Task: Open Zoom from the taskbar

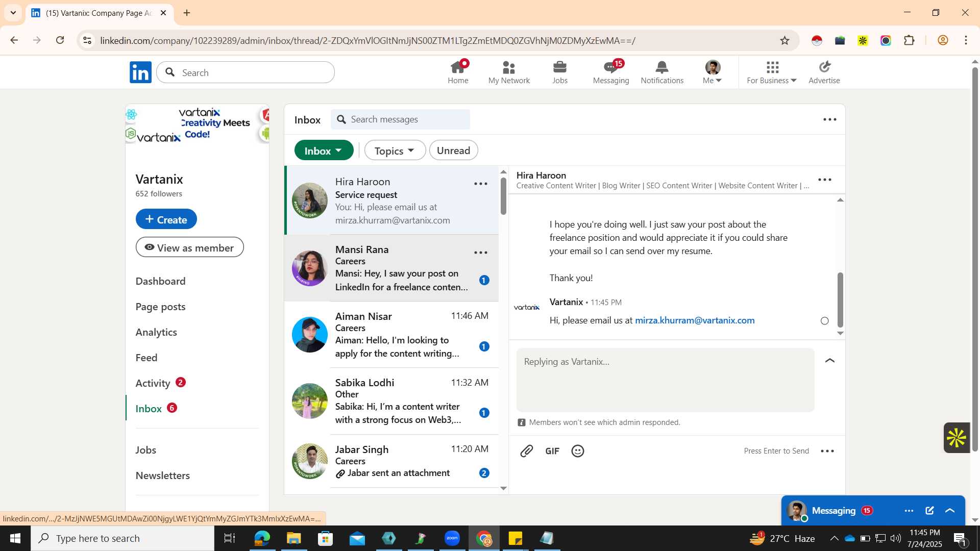Action: 452,538
